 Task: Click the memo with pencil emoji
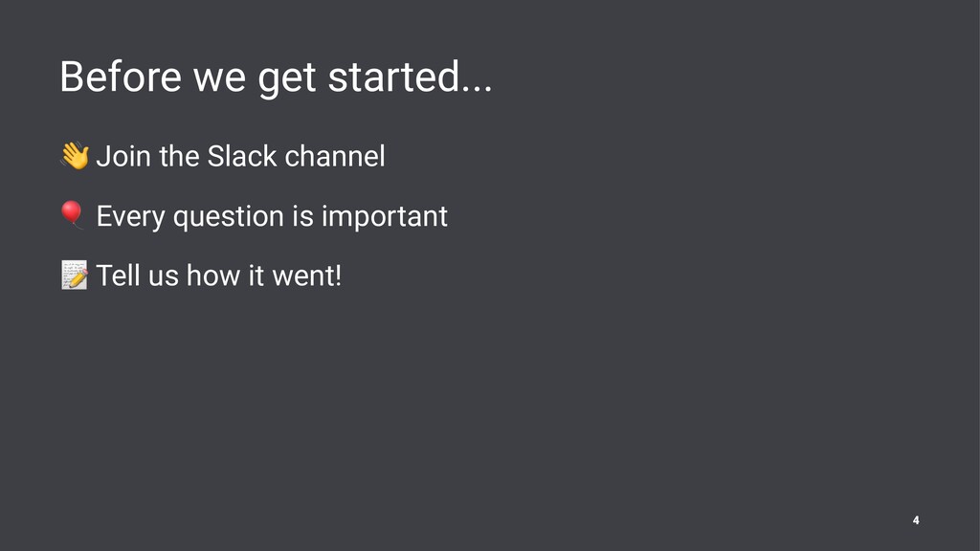[x=75, y=275]
